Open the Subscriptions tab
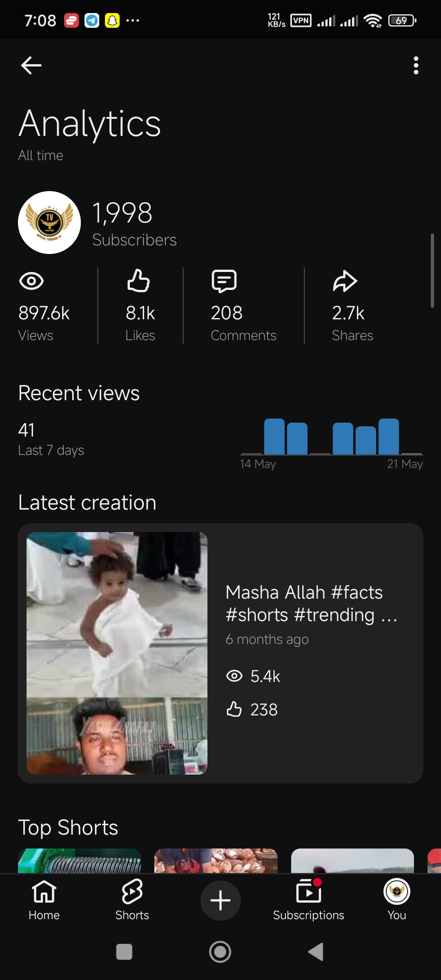This screenshot has height=980, width=441. (x=309, y=900)
